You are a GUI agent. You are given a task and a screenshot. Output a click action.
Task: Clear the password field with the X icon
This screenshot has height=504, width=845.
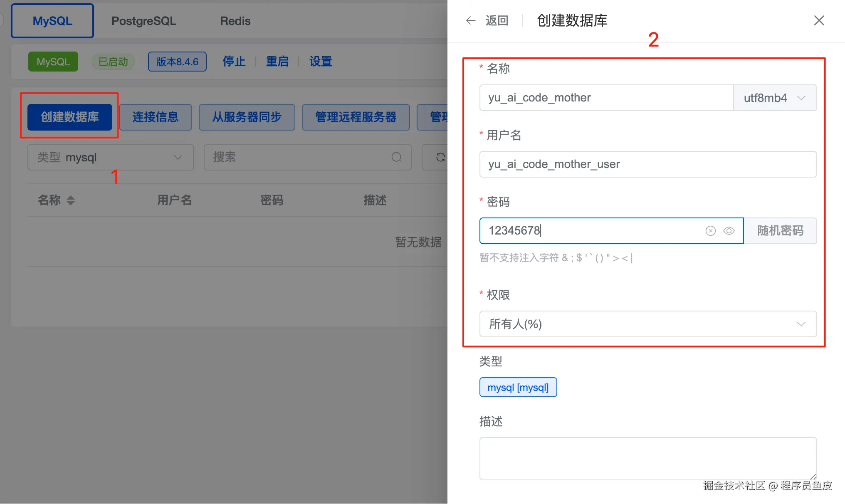(710, 231)
